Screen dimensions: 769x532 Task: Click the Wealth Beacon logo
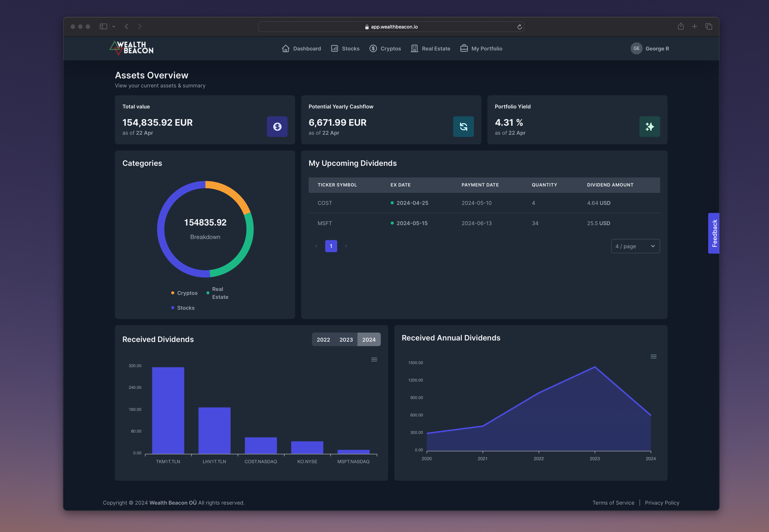pyautogui.click(x=131, y=48)
